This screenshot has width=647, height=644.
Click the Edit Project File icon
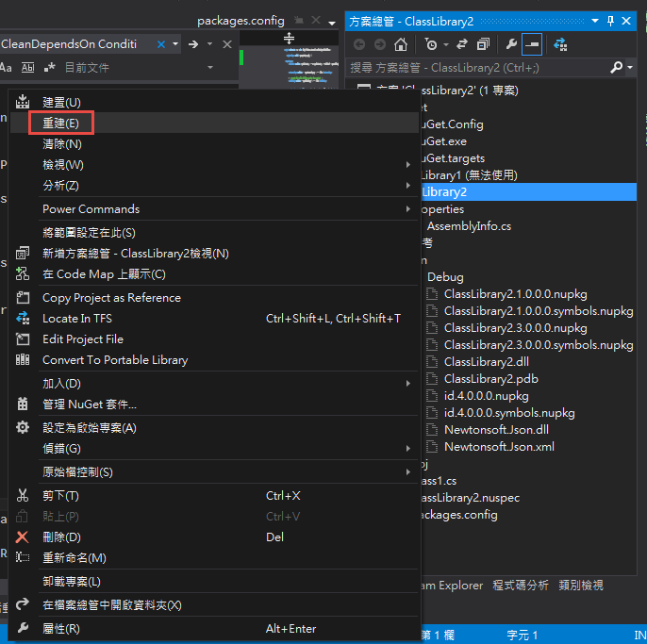pyautogui.click(x=23, y=339)
